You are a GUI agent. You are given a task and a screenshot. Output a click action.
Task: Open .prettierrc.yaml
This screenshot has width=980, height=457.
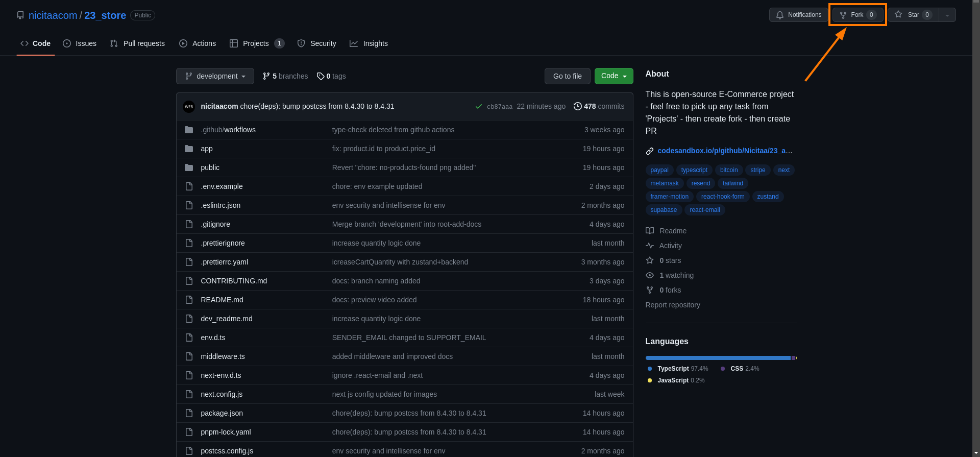[x=225, y=262]
